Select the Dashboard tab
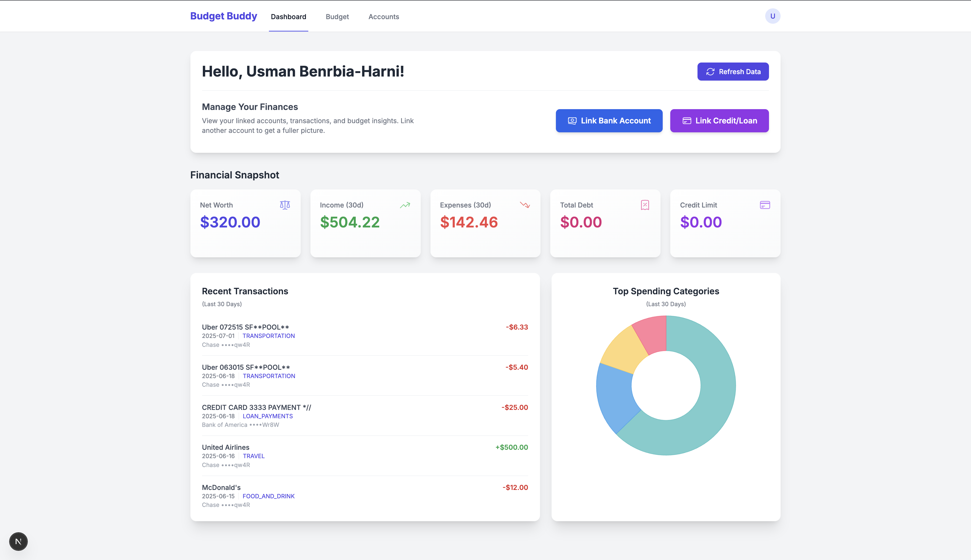 point(288,17)
